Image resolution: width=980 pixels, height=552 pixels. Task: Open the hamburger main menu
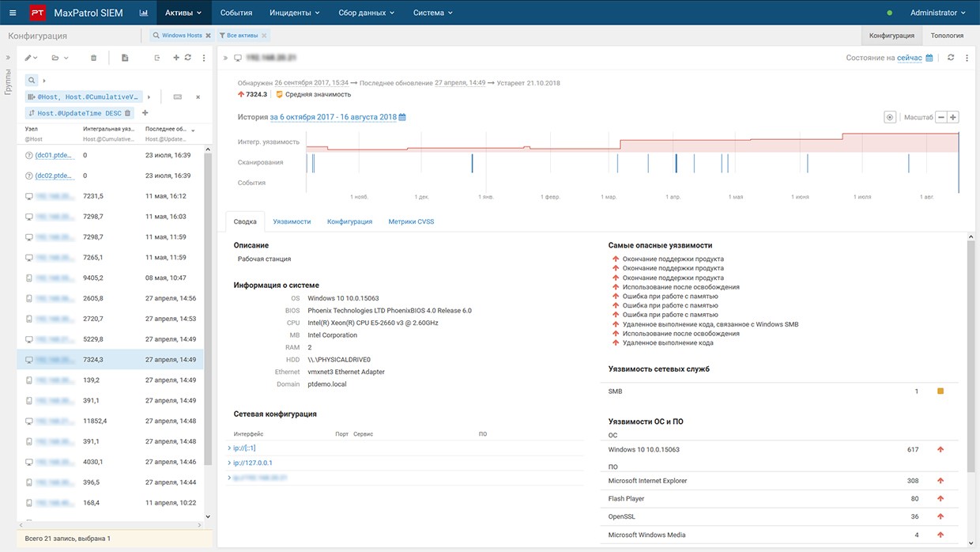12,13
